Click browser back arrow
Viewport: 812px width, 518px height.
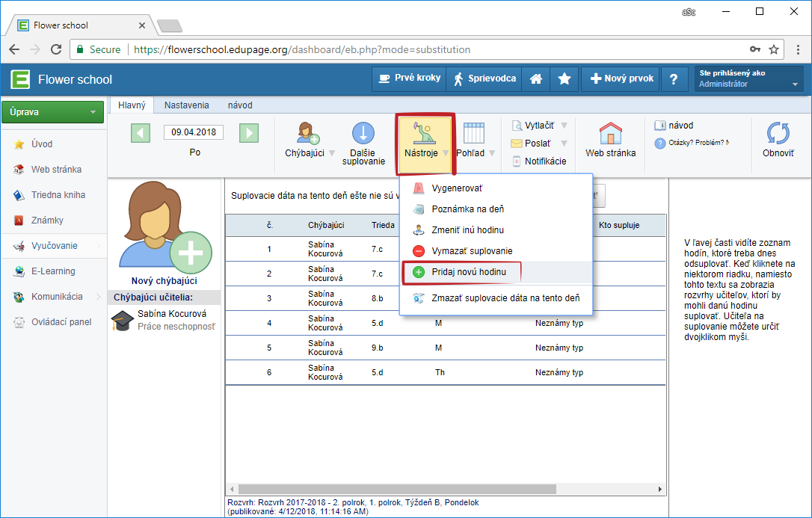(x=14, y=49)
